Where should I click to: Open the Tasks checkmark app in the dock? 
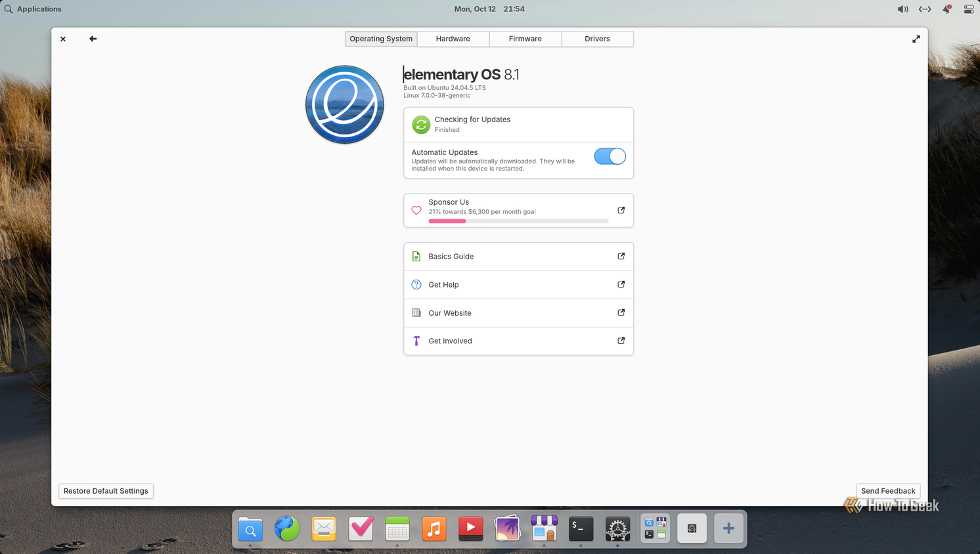[361, 528]
